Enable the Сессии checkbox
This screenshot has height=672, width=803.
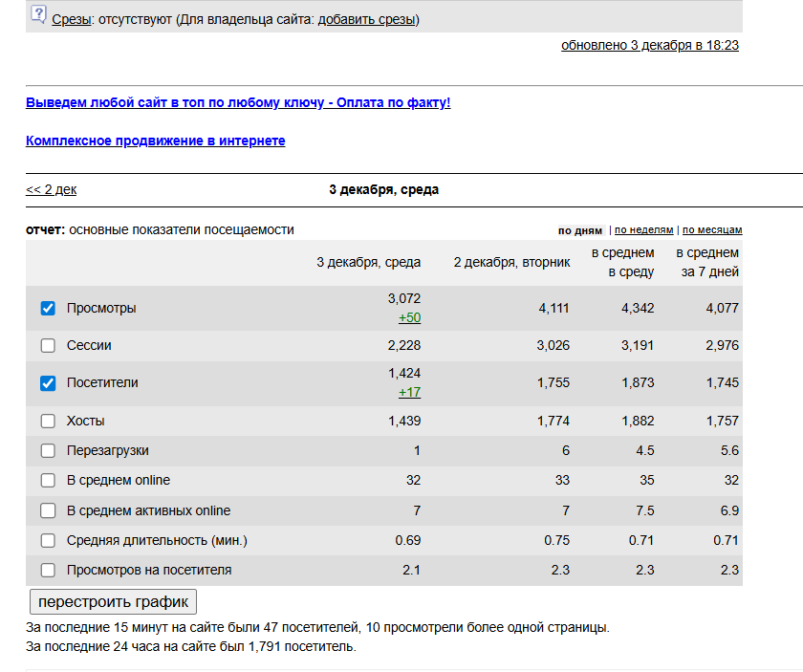pyautogui.click(x=48, y=346)
